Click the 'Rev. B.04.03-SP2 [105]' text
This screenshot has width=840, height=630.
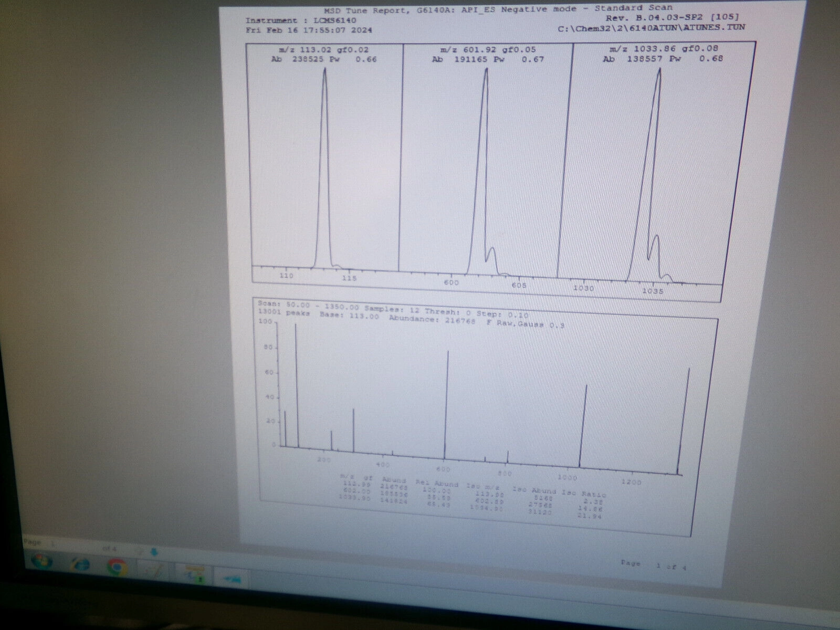click(x=673, y=17)
